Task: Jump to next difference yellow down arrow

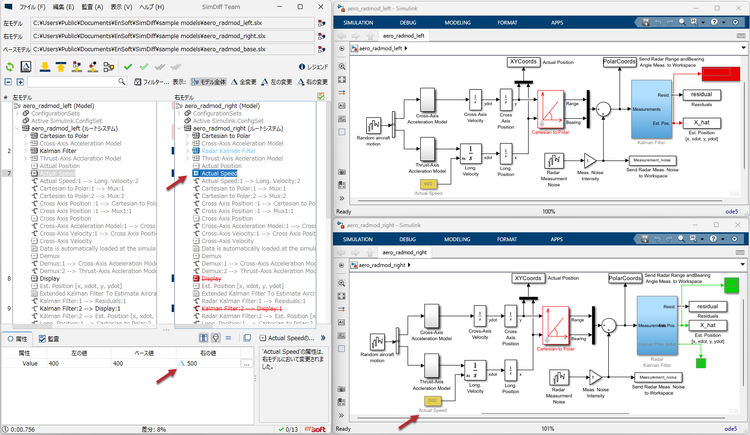Action: pos(45,67)
